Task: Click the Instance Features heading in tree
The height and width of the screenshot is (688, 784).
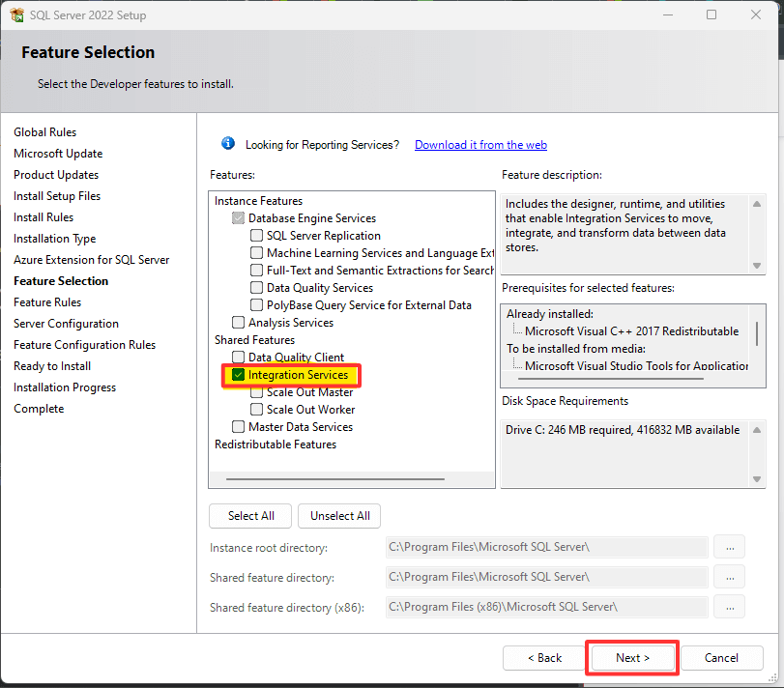Action: pyautogui.click(x=258, y=201)
